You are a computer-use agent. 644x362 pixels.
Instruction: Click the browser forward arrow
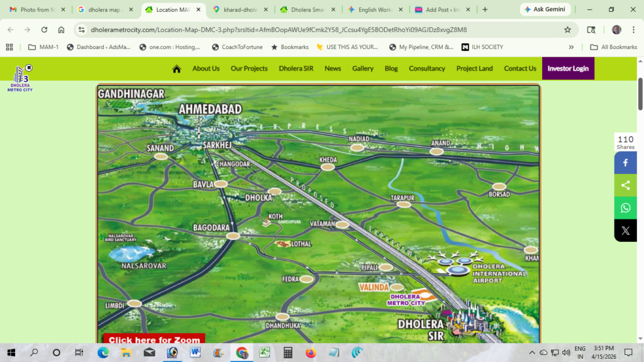coord(27,30)
